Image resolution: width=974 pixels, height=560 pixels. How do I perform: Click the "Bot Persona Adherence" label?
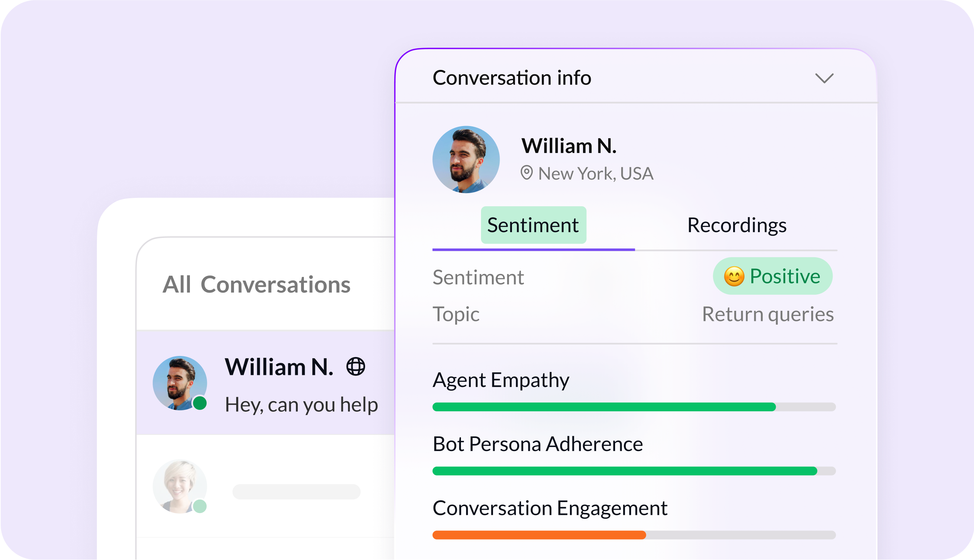coord(537,444)
